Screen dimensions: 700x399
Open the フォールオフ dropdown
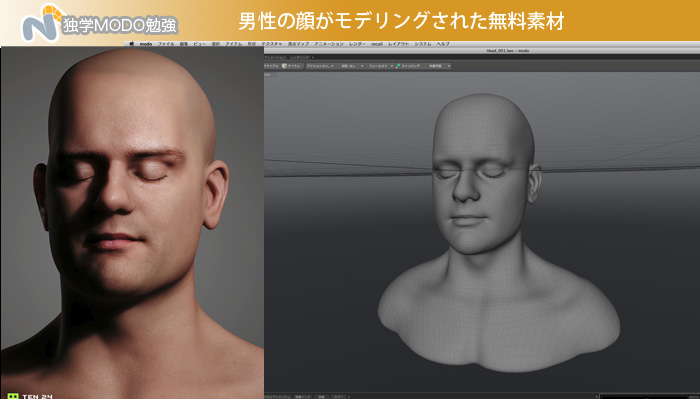(380, 66)
